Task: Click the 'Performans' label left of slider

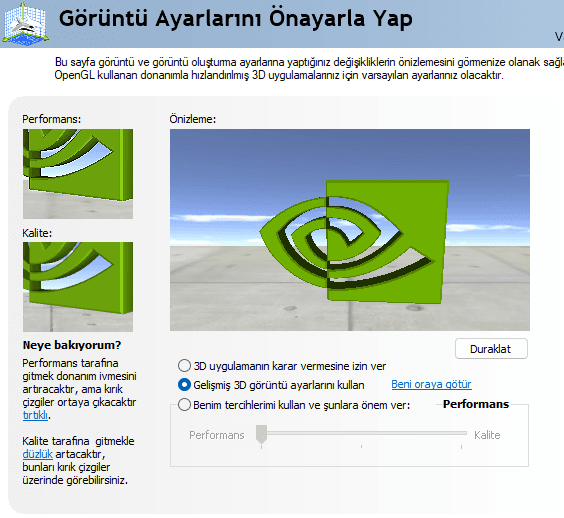Action: tap(217, 435)
